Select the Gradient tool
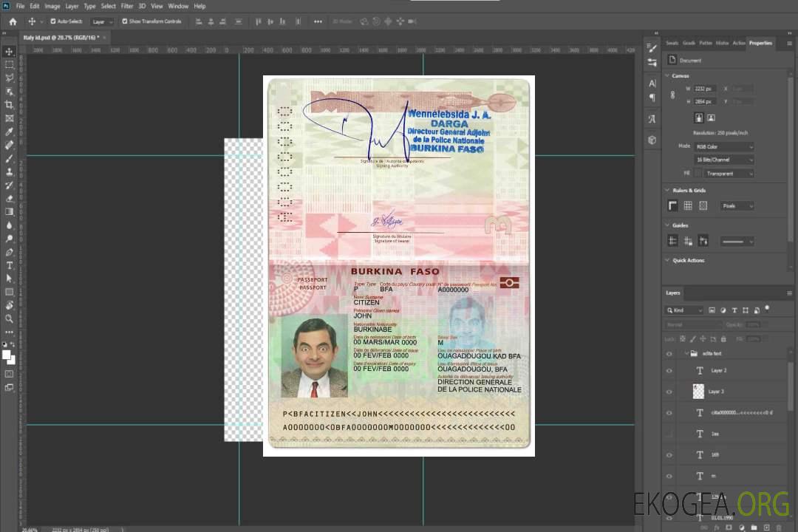 (9, 212)
